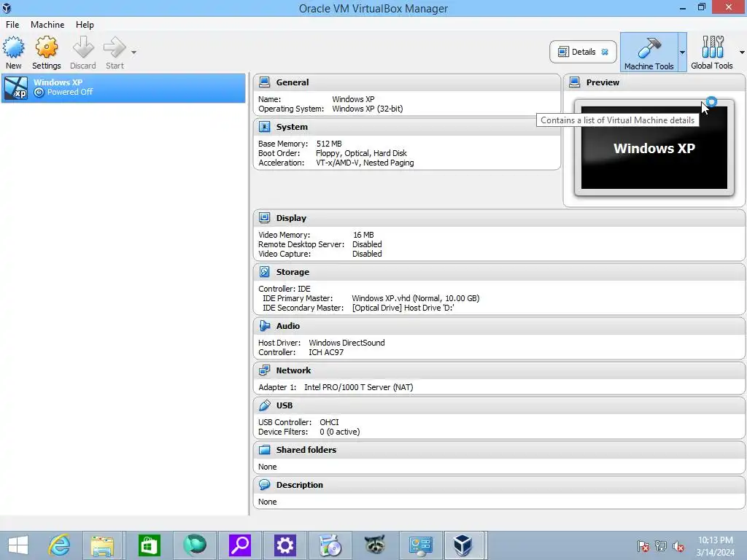The width and height of the screenshot is (747, 560).
Task: Click the Details tab button
Action: (583, 52)
